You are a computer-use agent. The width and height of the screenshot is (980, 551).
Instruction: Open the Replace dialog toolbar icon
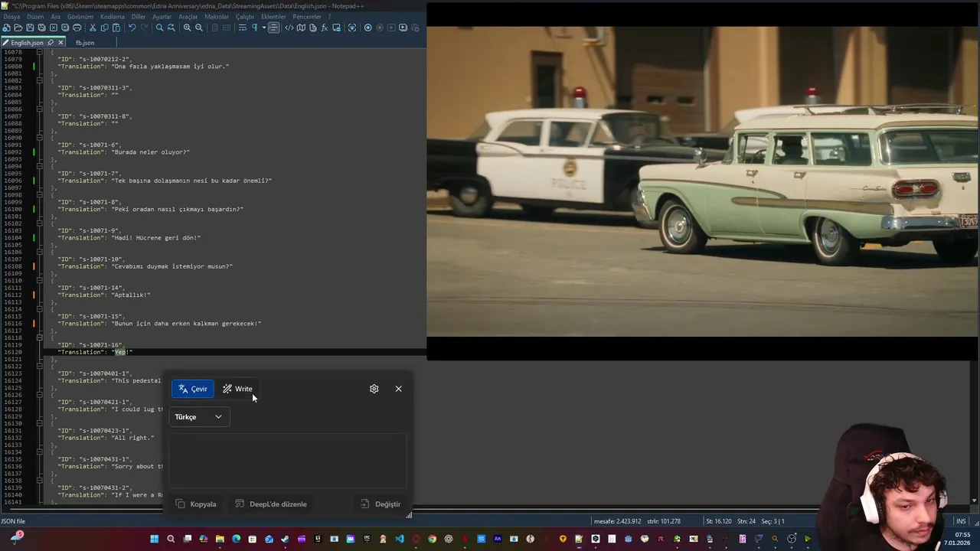[171, 28]
